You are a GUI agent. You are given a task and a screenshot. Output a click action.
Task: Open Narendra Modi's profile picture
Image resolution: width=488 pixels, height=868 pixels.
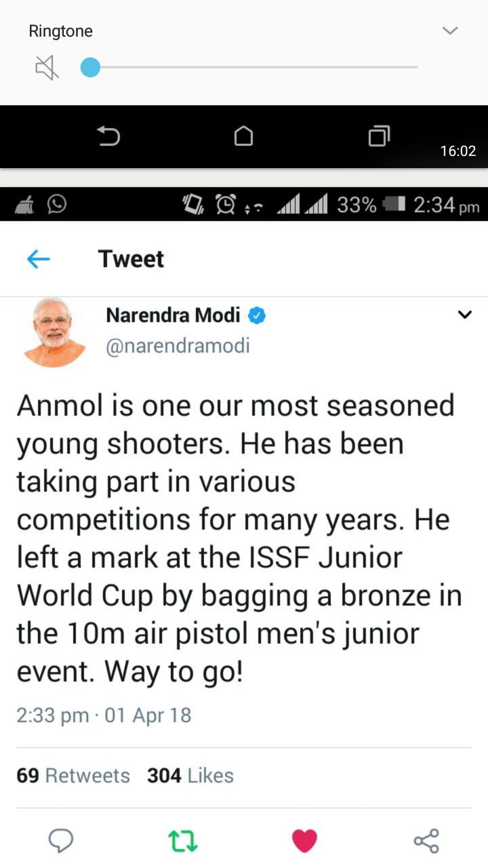[x=54, y=332]
